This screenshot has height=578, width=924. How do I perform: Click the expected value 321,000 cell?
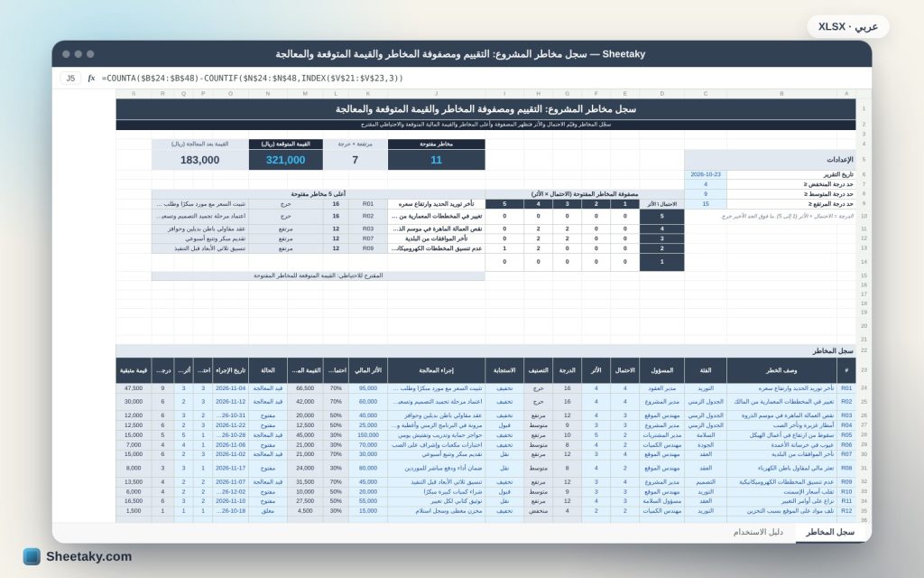tap(286, 160)
